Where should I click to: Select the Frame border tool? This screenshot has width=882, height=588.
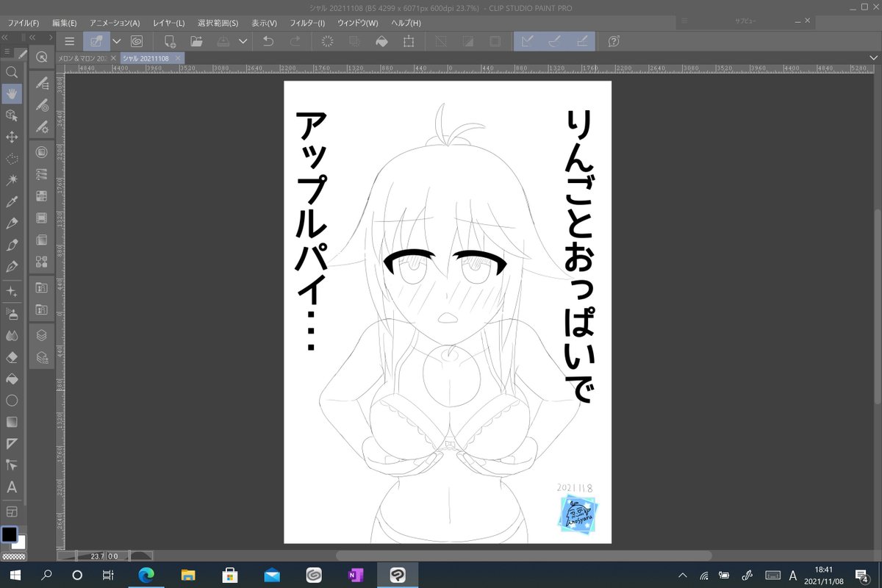click(x=12, y=443)
